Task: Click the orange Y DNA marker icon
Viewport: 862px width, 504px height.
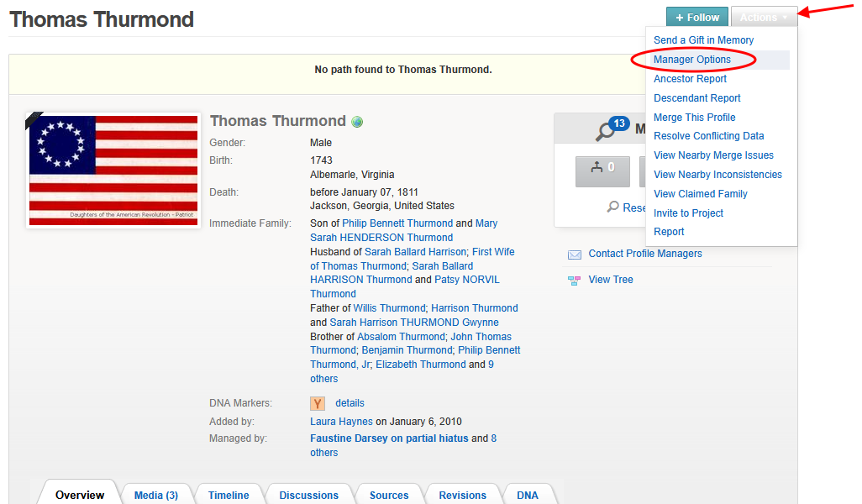Action: tap(318, 403)
